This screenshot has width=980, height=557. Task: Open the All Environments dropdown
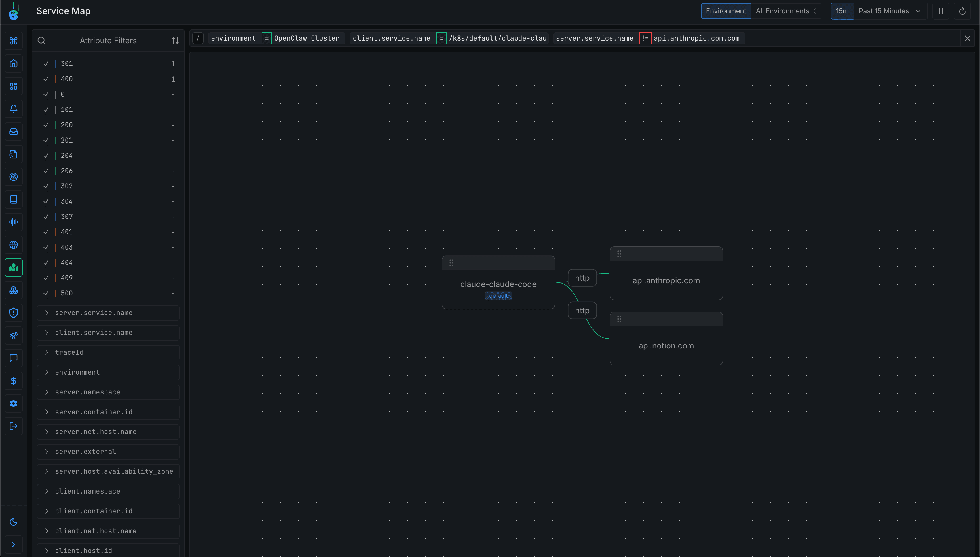pos(786,11)
